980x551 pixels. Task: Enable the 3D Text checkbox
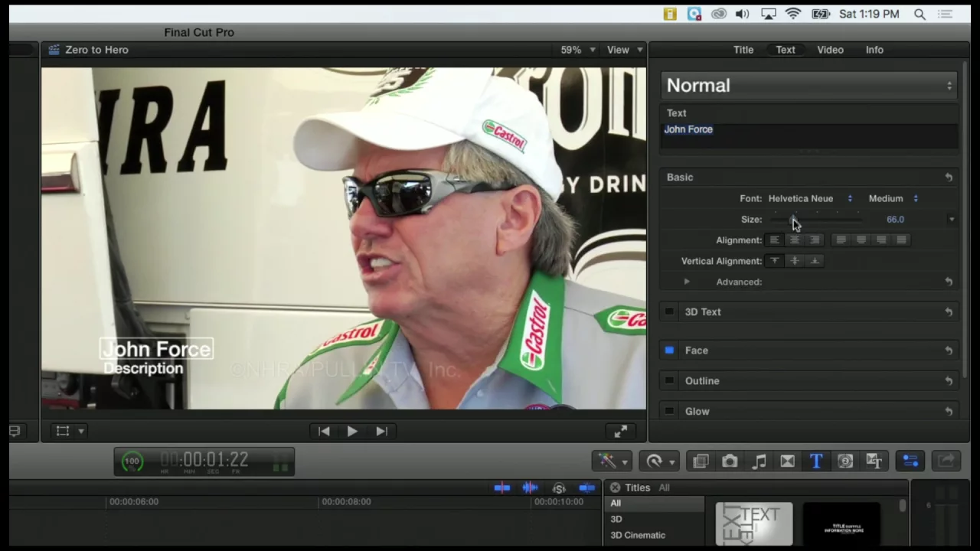[669, 312]
